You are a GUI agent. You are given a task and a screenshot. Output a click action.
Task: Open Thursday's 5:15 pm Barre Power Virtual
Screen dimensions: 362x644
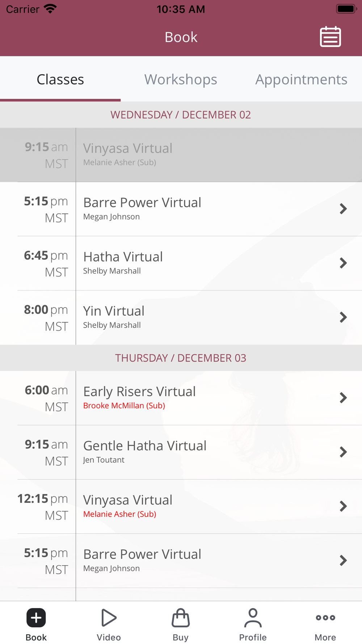pos(181,561)
